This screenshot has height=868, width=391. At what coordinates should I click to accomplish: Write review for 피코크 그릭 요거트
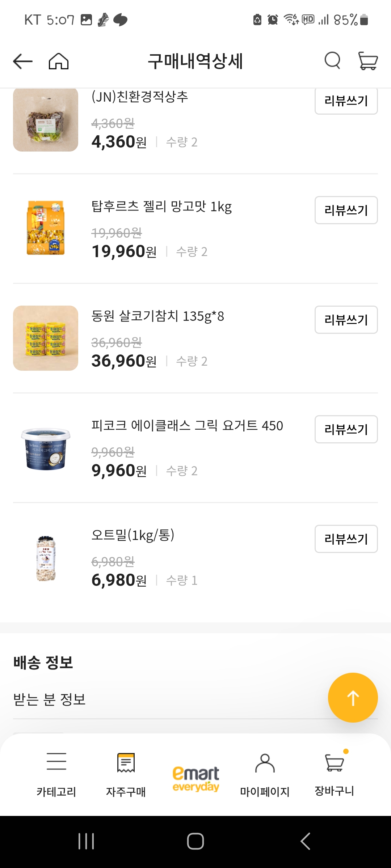(346, 429)
